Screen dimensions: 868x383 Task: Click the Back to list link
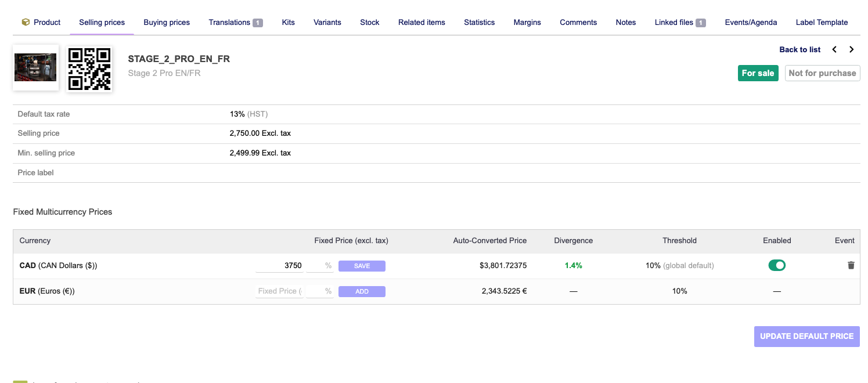[799, 49]
